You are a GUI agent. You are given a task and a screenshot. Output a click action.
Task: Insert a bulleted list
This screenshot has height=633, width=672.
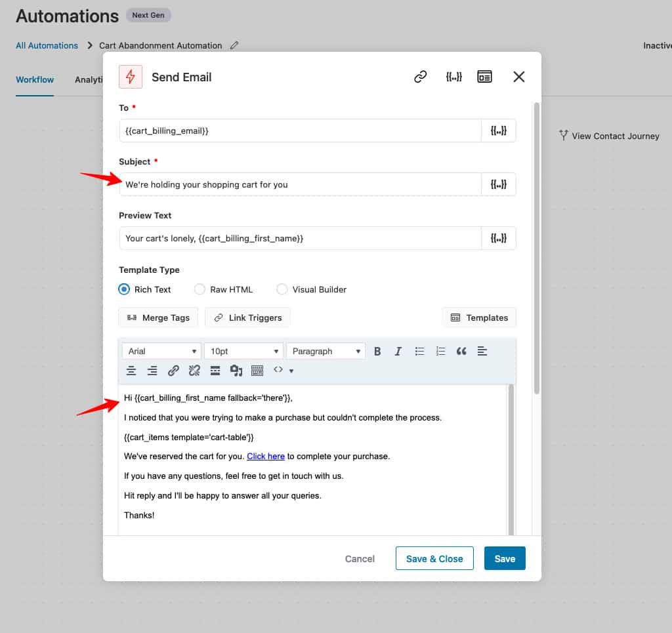click(x=419, y=351)
